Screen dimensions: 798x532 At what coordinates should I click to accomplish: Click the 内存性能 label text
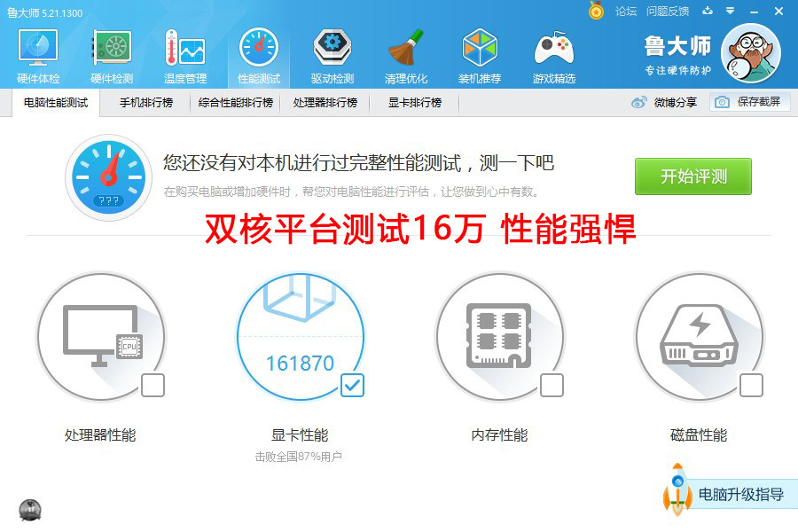(x=499, y=435)
